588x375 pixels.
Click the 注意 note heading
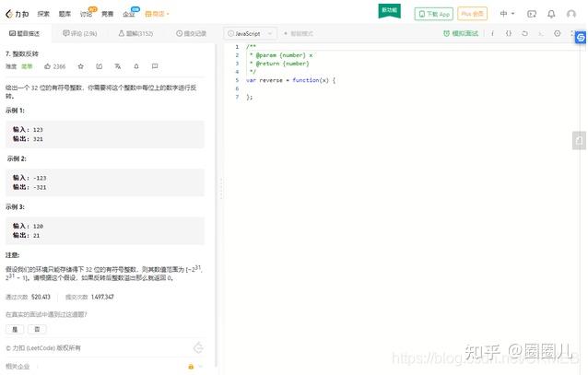(x=12, y=255)
